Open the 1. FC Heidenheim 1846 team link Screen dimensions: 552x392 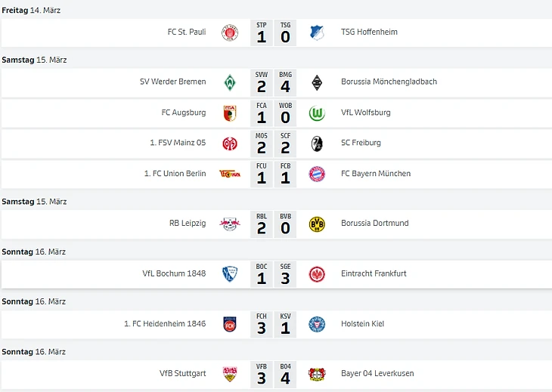click(x=165, y=324)
